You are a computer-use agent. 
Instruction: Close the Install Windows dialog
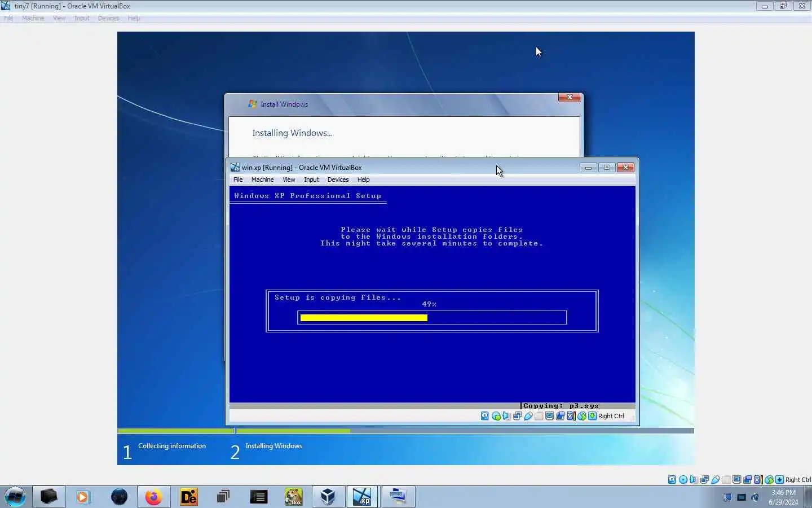[x=570, y=97]
